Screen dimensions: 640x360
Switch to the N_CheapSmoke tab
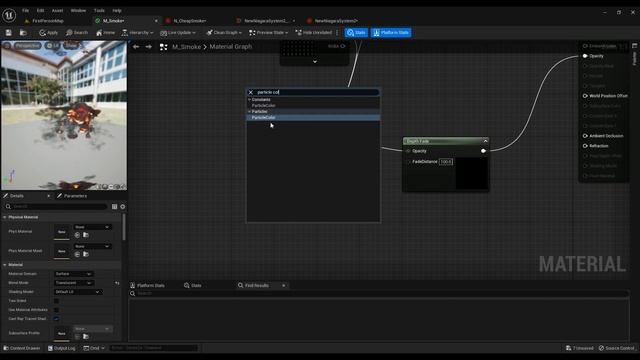(190, 21)
